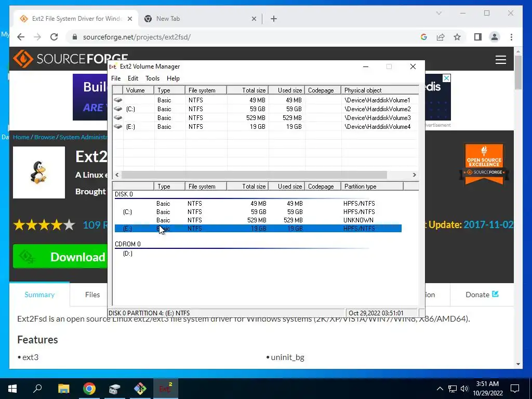
Task: Click the drive icon beside the (C:) volume
Action: coord(118,109)
